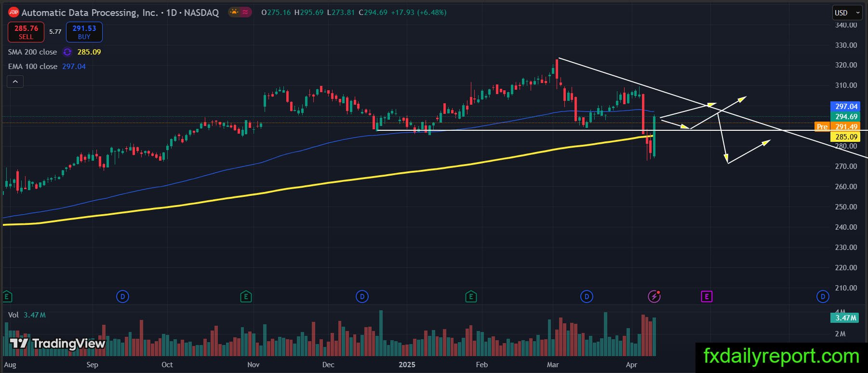Click the closing value C294.69 in header
Image resolution: width=868 pixels, height=373 pixels.
pyautogui.click(x=373, y=13)
